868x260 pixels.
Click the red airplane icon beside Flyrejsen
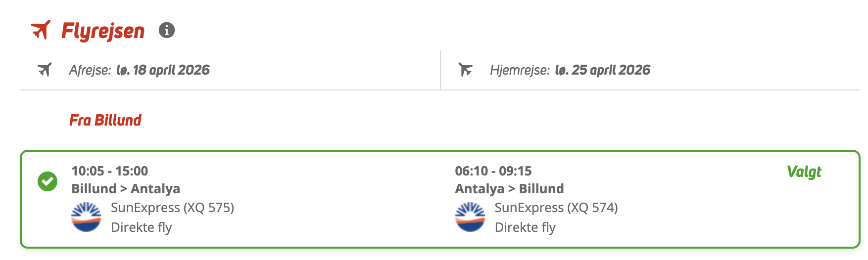(x=41, y=30)
